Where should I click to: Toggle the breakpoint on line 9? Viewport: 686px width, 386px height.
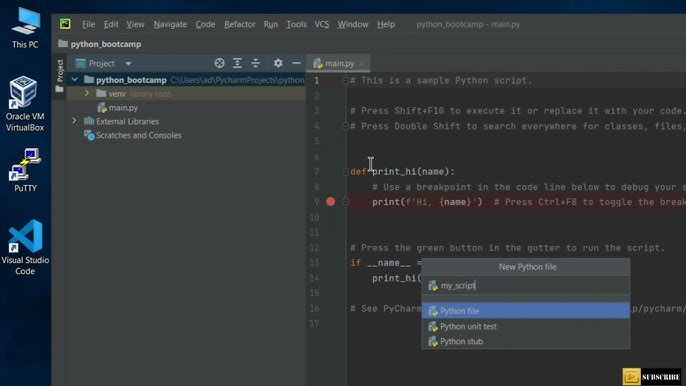tap(331, 202)
